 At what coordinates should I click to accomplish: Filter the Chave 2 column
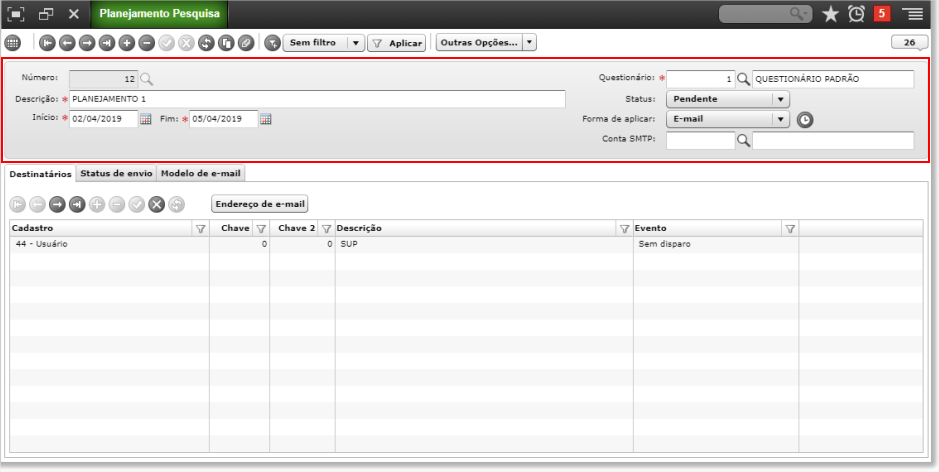[326, 229]
